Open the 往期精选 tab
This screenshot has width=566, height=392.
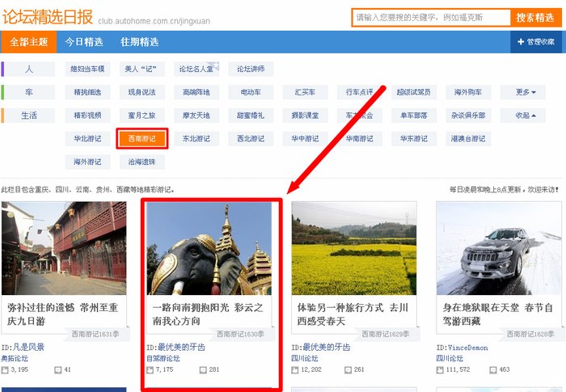pos(139,42)
